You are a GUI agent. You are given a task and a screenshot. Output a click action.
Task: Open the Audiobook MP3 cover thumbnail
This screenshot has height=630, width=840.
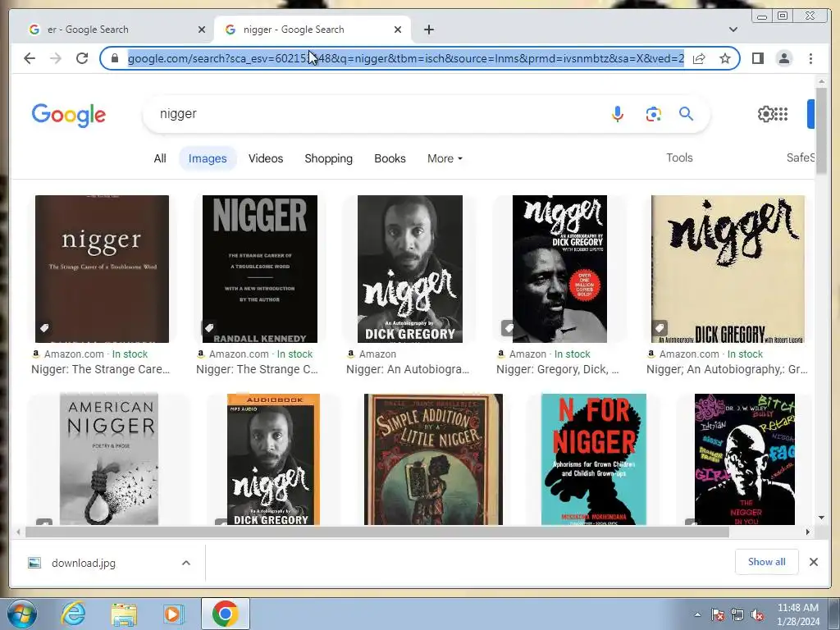273,459
